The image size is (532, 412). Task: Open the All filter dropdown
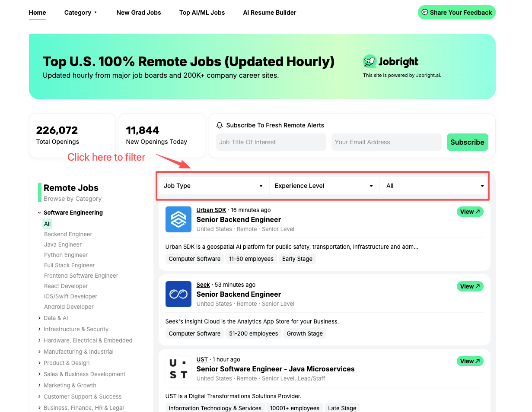[x=433, y=185]
